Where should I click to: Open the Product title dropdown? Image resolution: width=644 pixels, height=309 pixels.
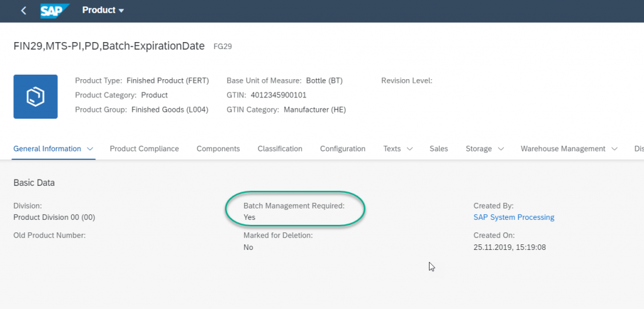pos(103,10)
